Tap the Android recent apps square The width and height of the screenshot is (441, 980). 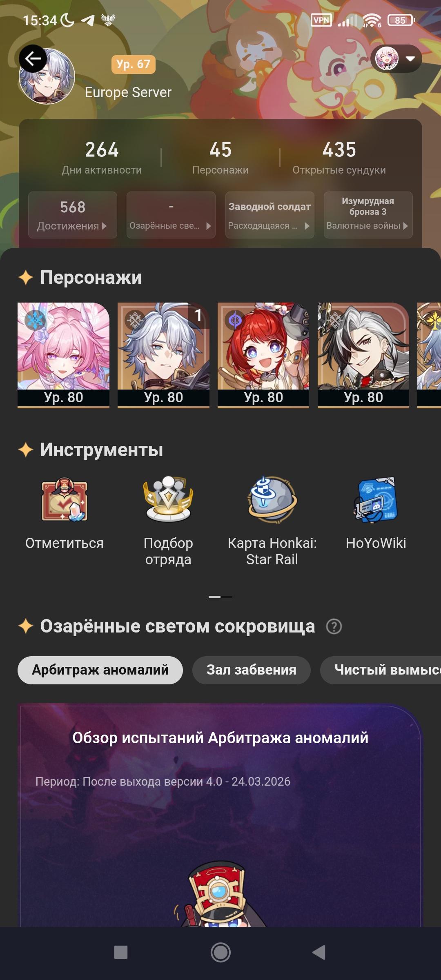[x=121, y=952]
